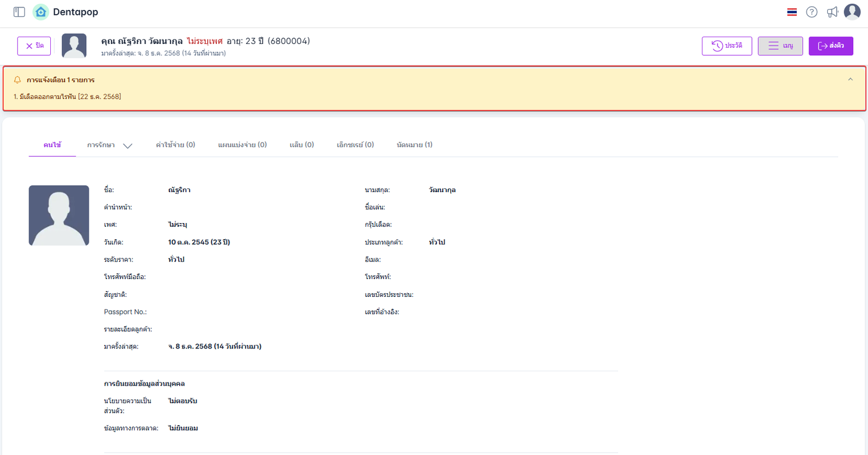Collapse the notification alert panel
This screenshot has height=455, width=868.
point(850,79)
